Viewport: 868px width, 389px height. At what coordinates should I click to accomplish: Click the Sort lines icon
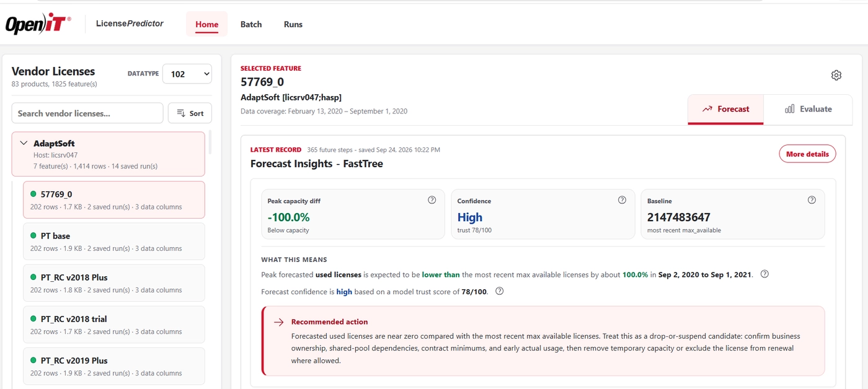pyautogui.click(x=181, y=113)
